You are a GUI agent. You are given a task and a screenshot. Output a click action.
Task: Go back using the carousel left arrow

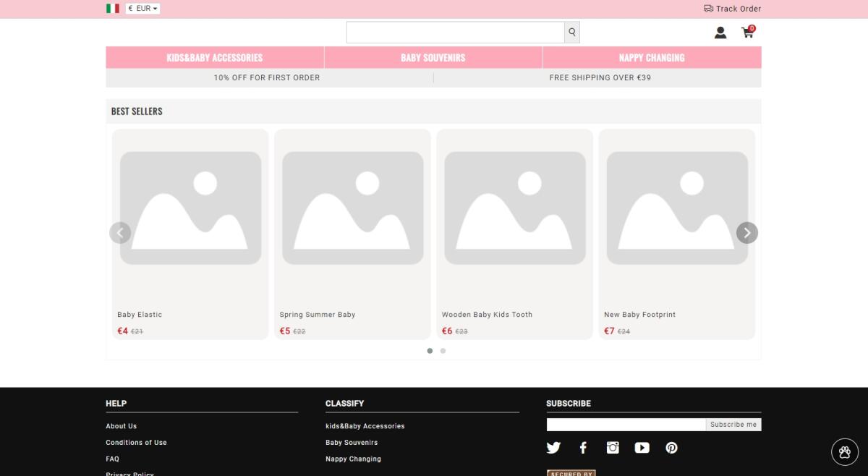(120, 232)
